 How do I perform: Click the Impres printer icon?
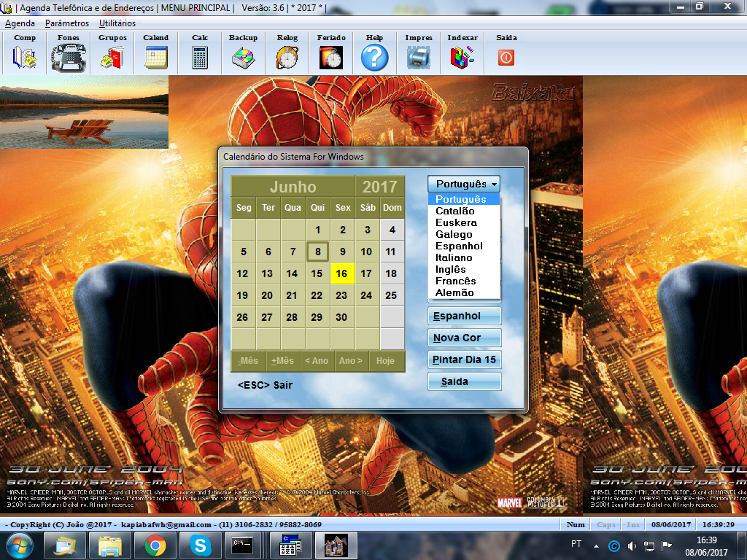point(419,56)
